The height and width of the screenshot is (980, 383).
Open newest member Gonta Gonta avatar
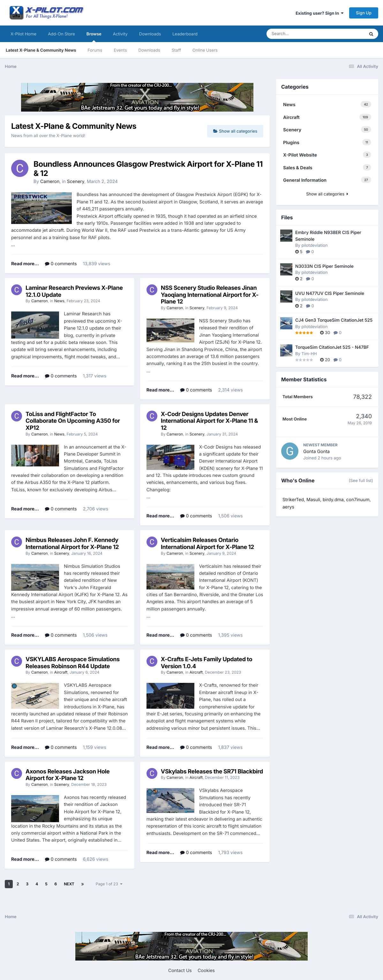[289, 451]
